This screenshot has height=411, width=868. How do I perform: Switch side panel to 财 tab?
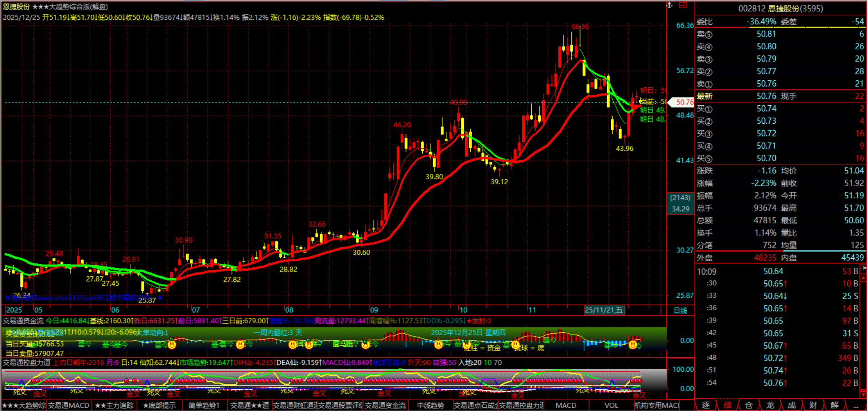[x=813, y=405]
